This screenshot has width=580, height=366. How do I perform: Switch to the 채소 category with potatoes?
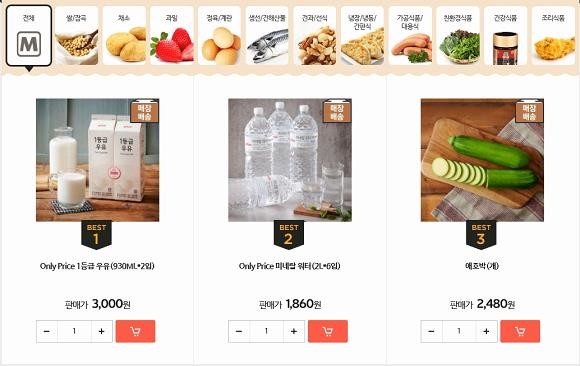124,36
